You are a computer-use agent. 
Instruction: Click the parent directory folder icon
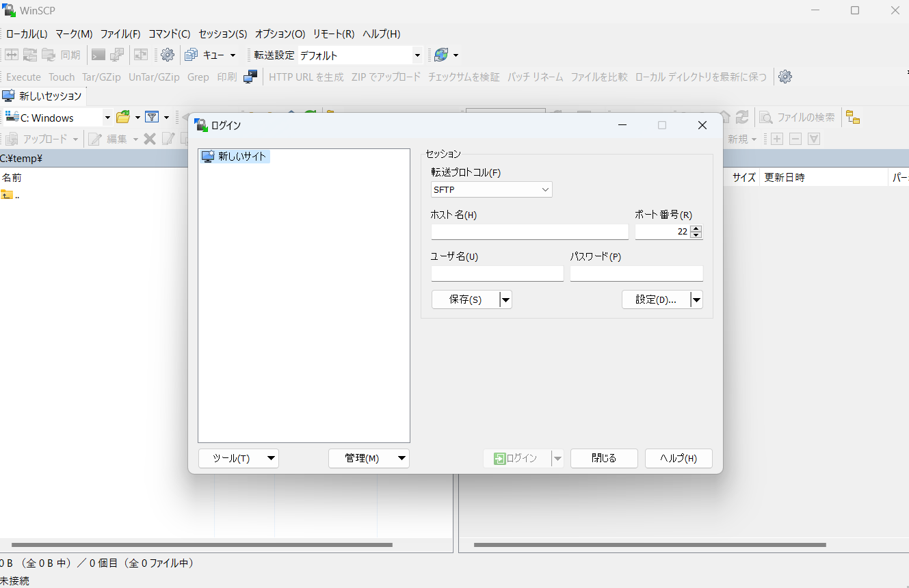tap(7, 195)
